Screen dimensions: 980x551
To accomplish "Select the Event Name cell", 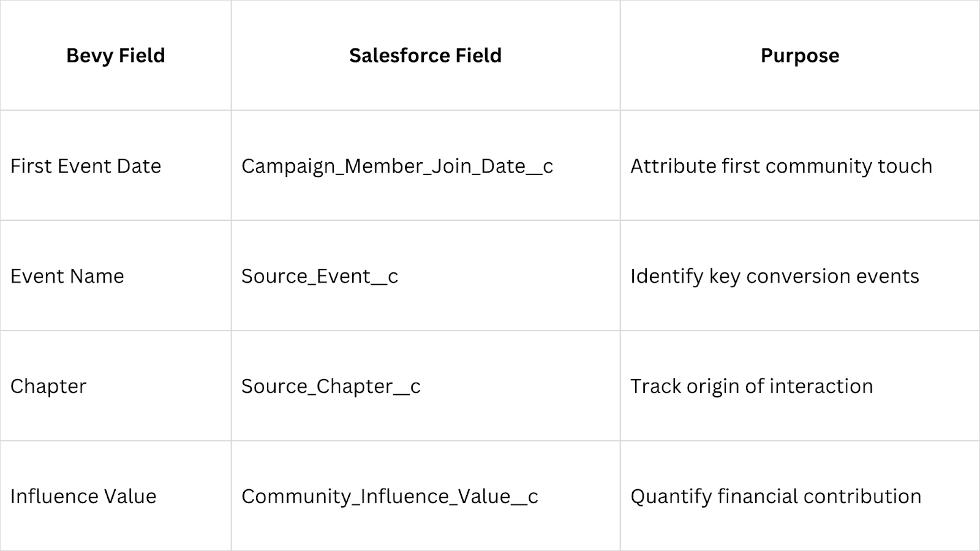I will pyautogui.click(x=116, y=275).
